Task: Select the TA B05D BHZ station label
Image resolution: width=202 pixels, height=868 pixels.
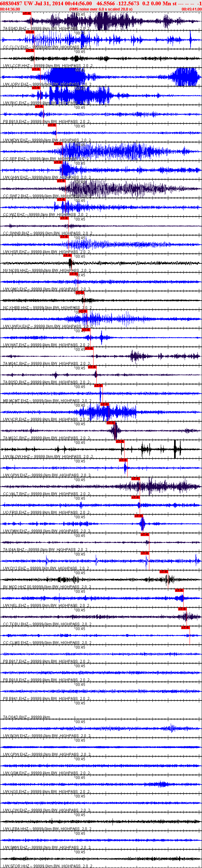Action: tap(46, 382)
